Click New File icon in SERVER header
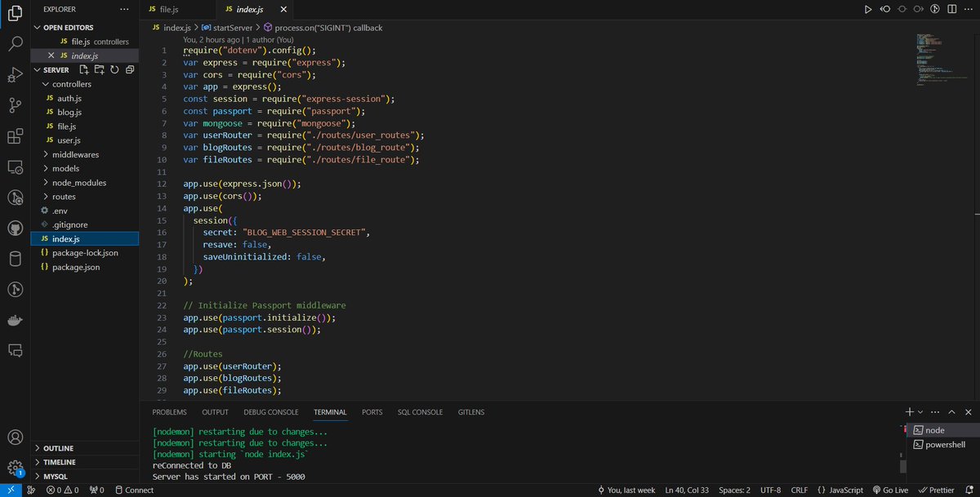The height and width of the screenshot is (497, 980). (84, 70)
